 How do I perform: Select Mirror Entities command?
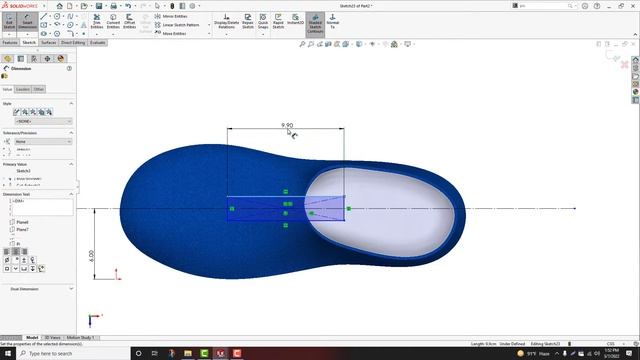point(171,16)
